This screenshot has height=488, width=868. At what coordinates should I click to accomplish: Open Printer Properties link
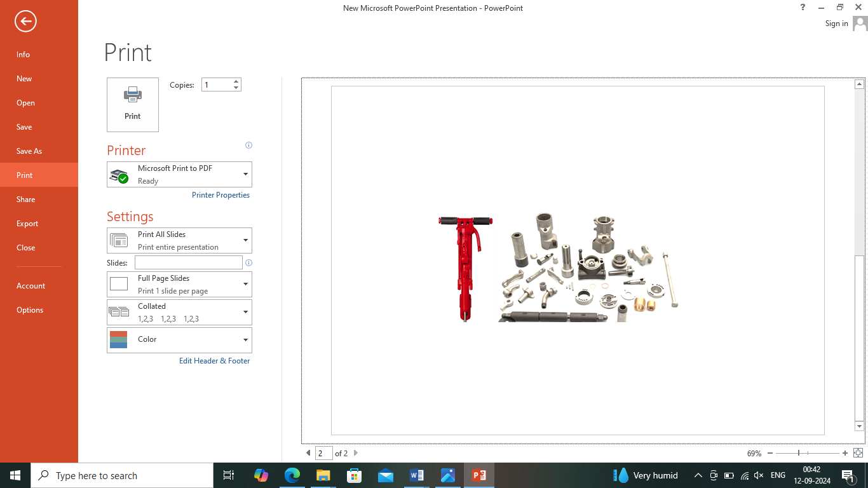(220, 195)
